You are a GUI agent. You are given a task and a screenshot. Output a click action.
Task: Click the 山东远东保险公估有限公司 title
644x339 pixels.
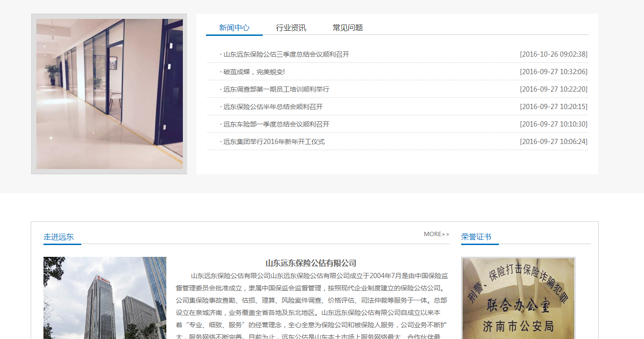click(311, 263)
